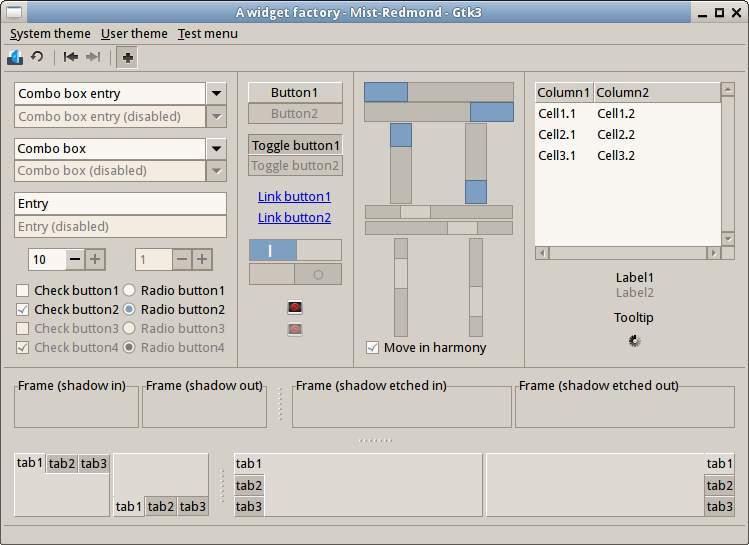Select tab3 in left-tabbed notebook
The height and width of the screenshot is (545, 749).
tap(249, 506)
